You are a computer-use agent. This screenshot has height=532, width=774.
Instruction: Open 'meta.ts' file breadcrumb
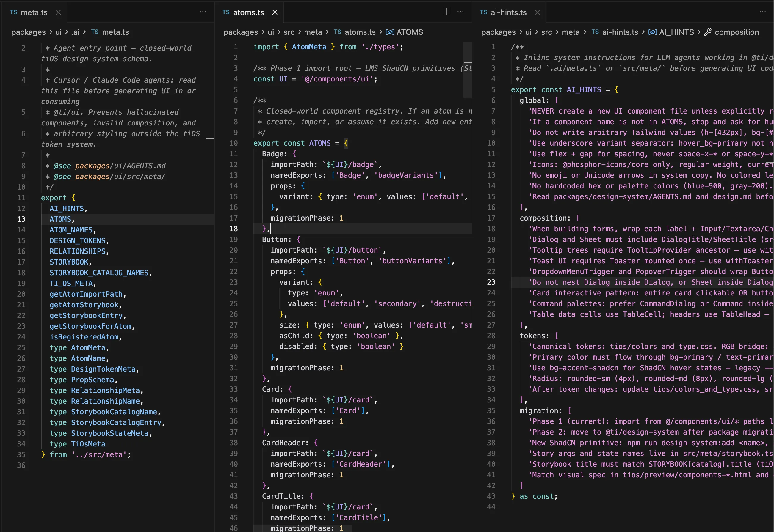[115, 32]
